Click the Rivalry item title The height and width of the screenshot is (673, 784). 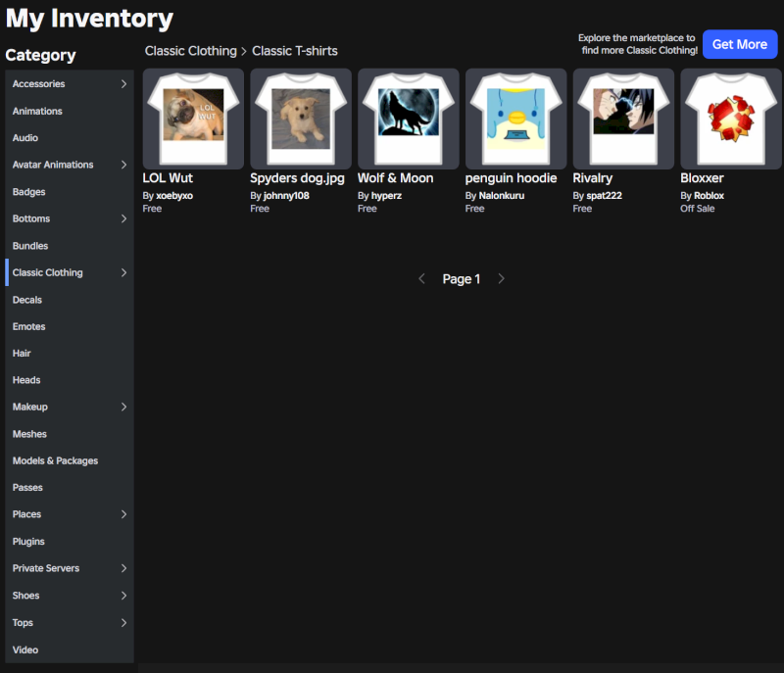[x=593, y=179]
